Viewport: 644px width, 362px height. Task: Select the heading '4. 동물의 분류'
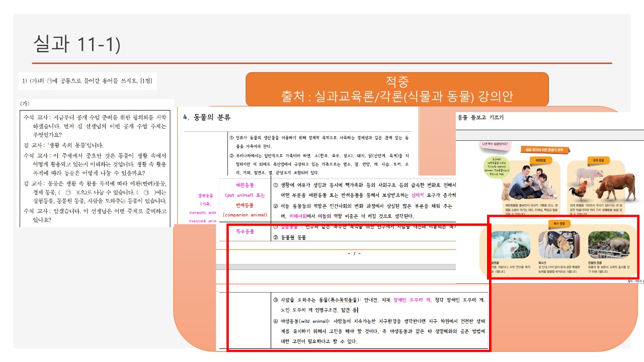tap(207, 118)
